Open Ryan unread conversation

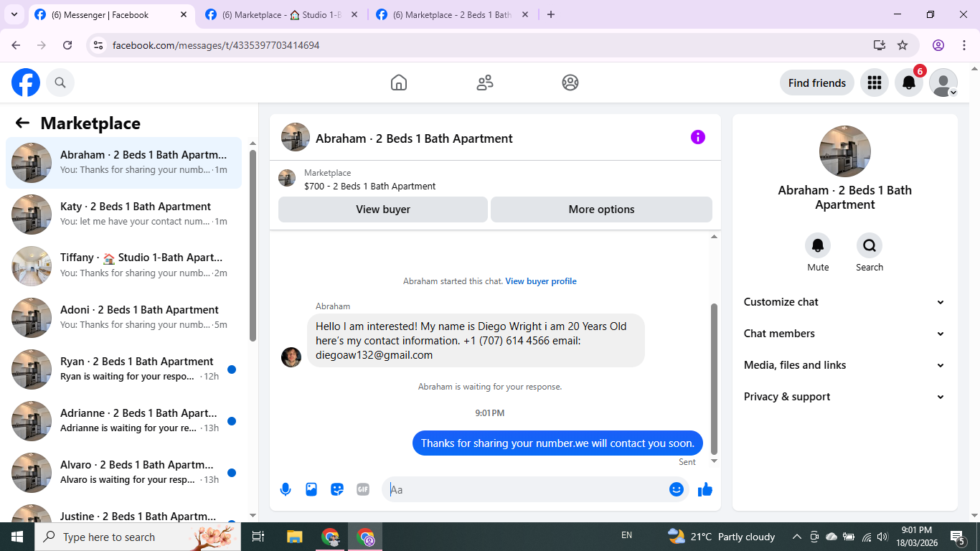click(123, 369)
